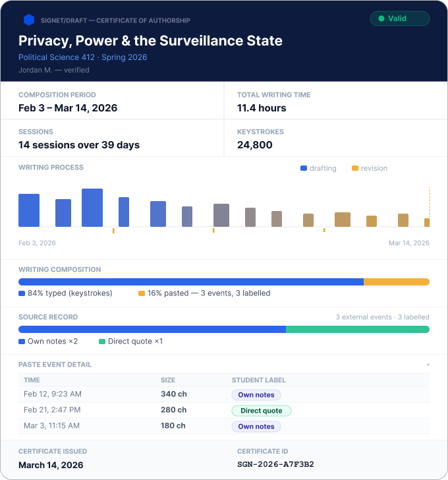Viewport: 448px width, 480px height.
Task: Click the blue Signet hexagon logo
Action: pos(29,20)
